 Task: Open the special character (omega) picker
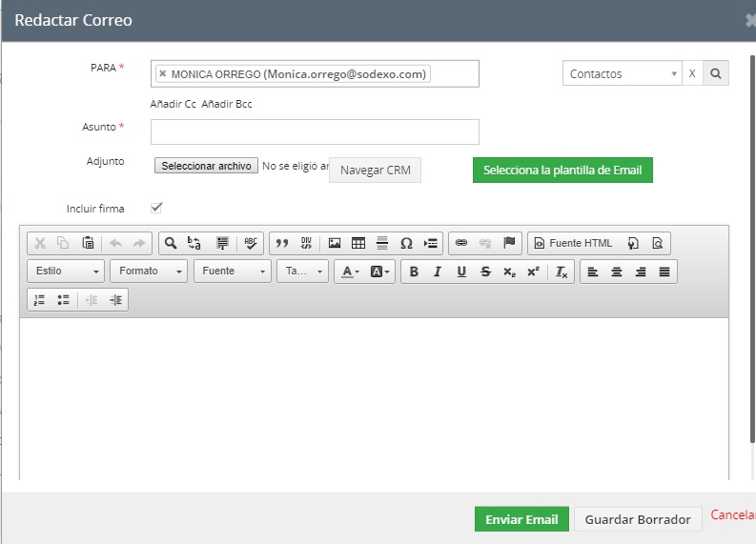tap(406, 243)
